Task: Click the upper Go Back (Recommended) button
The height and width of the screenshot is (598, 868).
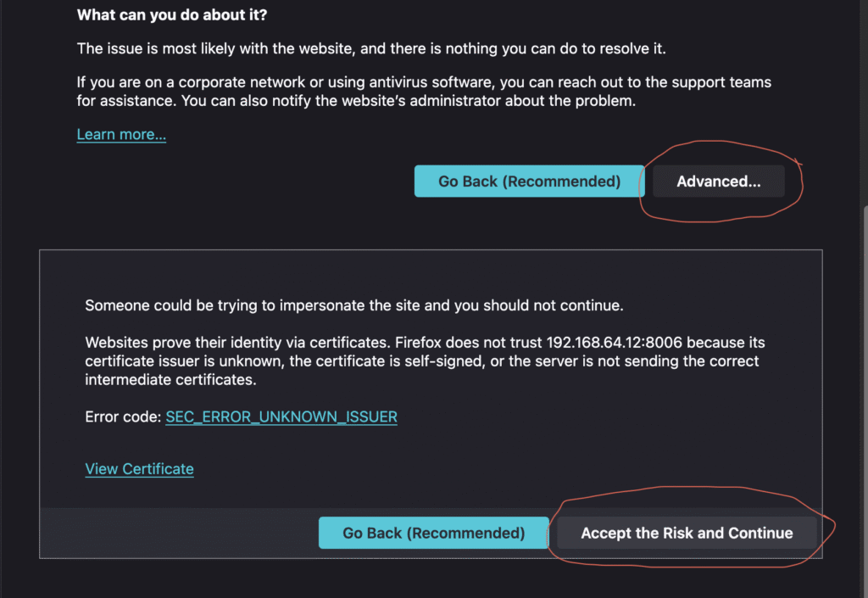Action: pyautogui.click(x=529, y=182)
